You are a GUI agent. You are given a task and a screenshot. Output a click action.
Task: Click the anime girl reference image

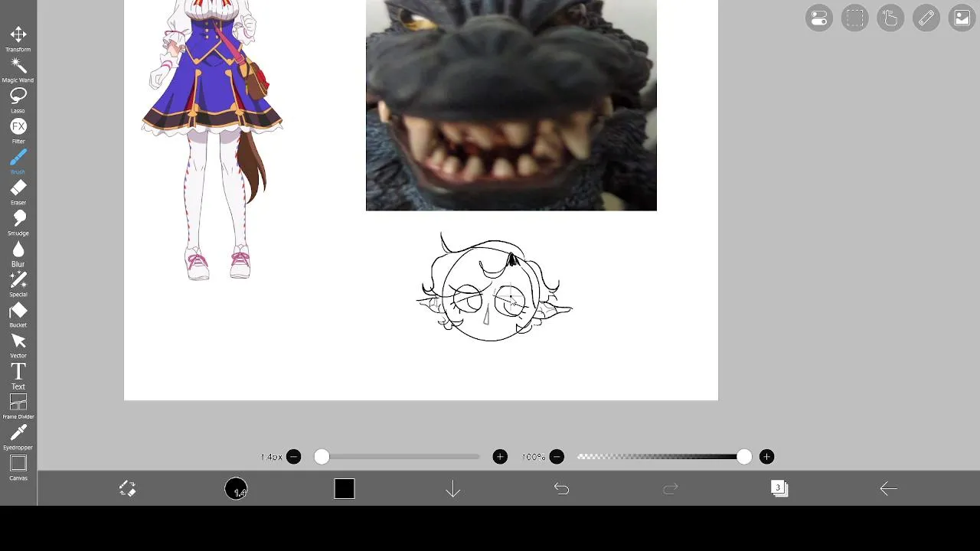pos(212,139)
